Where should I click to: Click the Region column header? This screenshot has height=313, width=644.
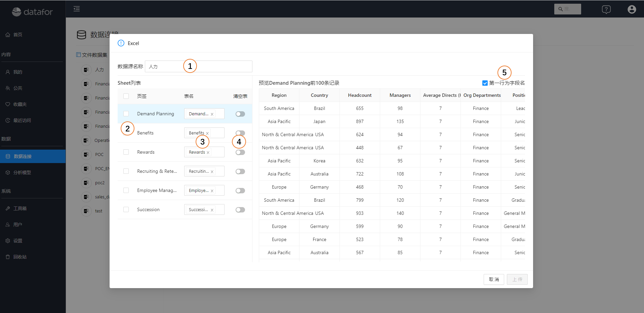point(279,95)
